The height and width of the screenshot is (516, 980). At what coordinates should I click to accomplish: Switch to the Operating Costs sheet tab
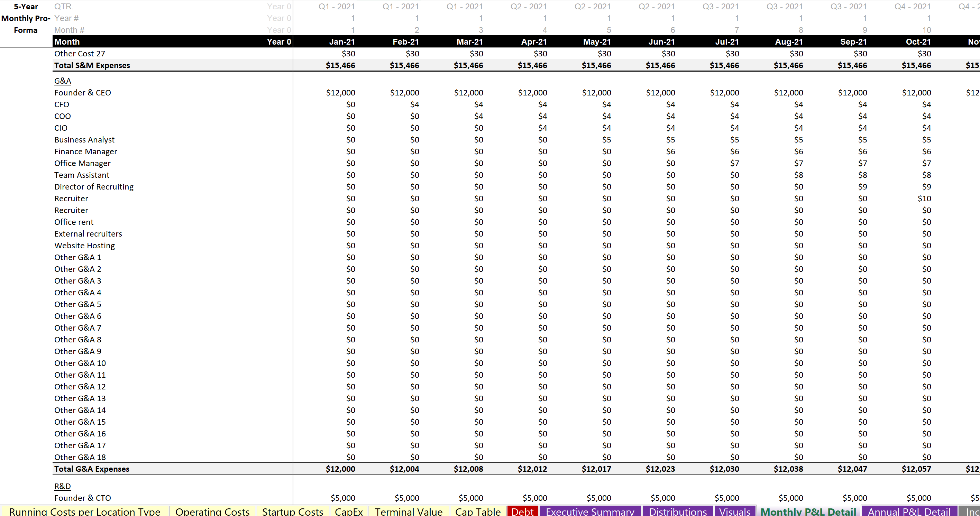point(212,511)
